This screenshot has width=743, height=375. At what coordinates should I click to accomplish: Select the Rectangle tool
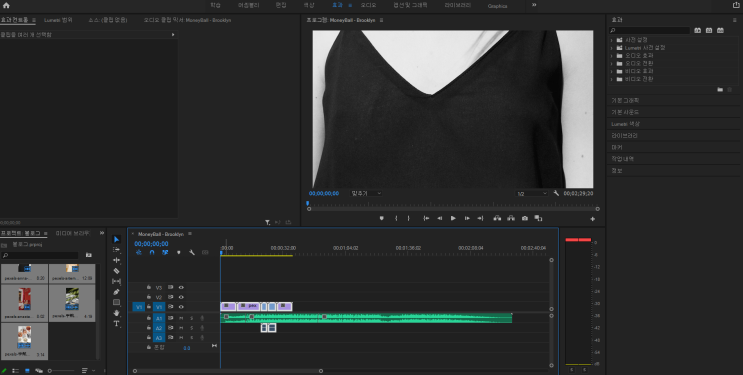coord(117,302)
